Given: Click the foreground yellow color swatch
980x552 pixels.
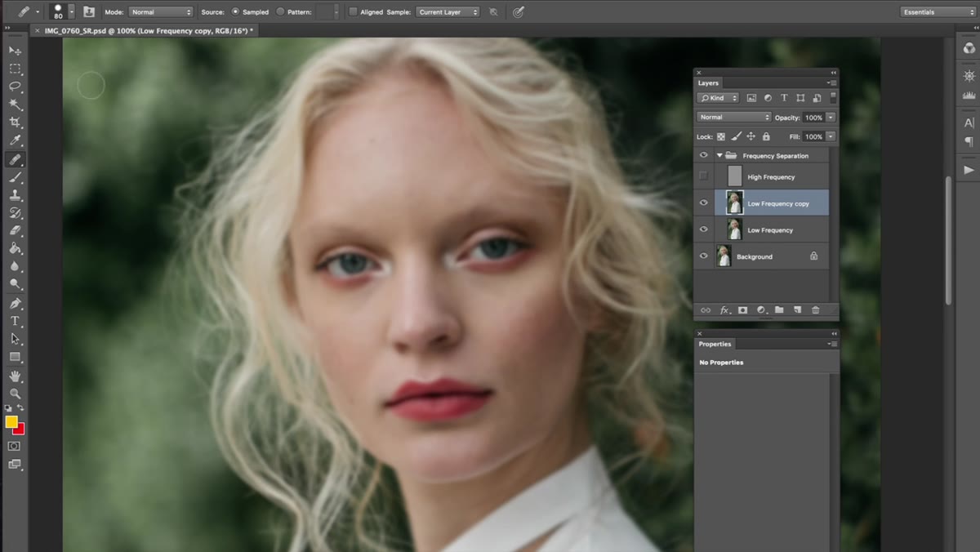Looking at the screenshot, I should (x=11, y=421).
